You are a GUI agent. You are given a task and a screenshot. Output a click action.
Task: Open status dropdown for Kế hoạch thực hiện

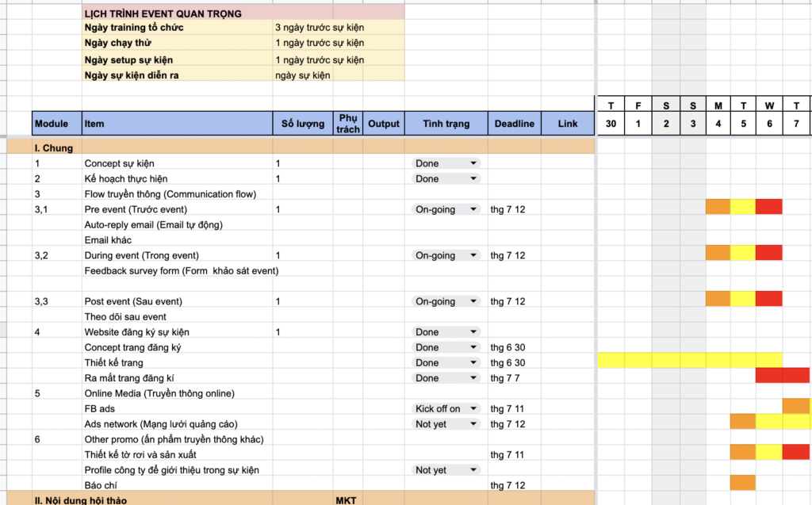[x=473, y=179]
